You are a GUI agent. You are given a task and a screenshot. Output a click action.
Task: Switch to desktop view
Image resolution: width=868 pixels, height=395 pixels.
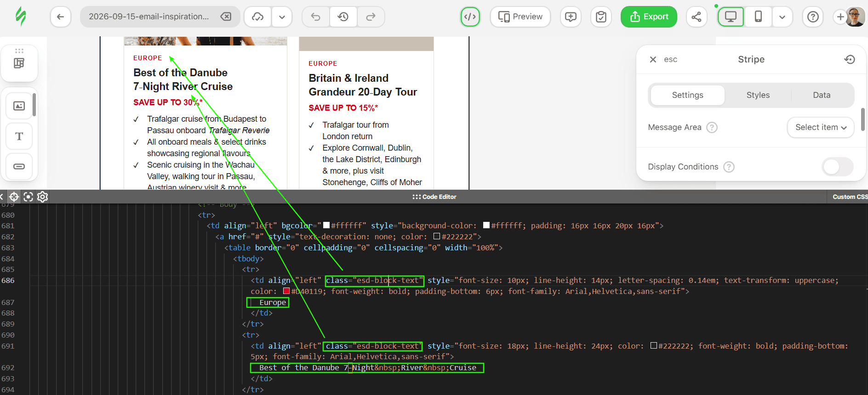(731, 17)
